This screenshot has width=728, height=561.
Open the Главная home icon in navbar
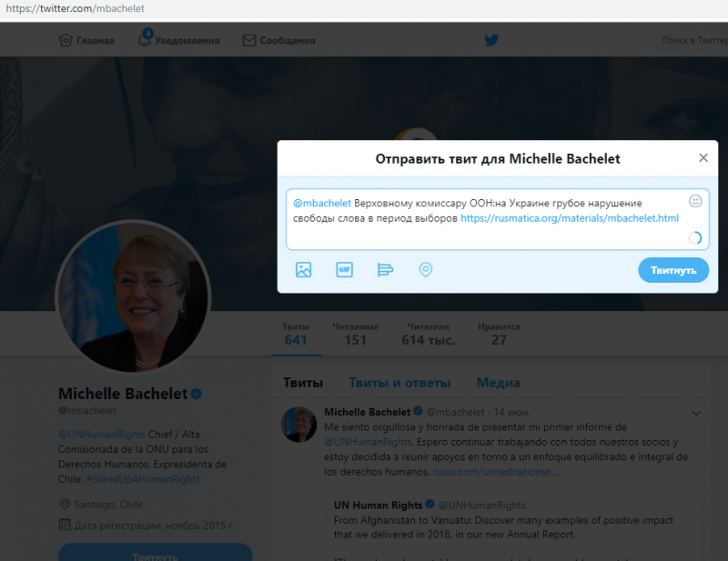pyautogui.click(x=66, y=40)
